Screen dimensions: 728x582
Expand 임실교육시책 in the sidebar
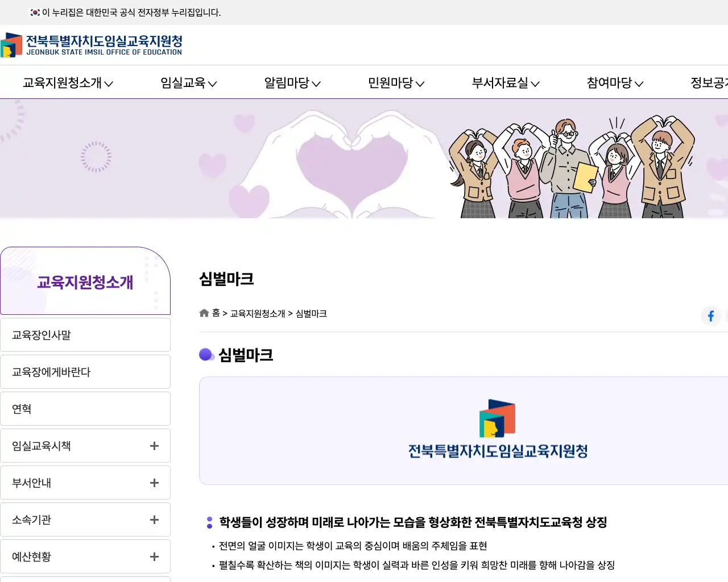tap(153, 446)
